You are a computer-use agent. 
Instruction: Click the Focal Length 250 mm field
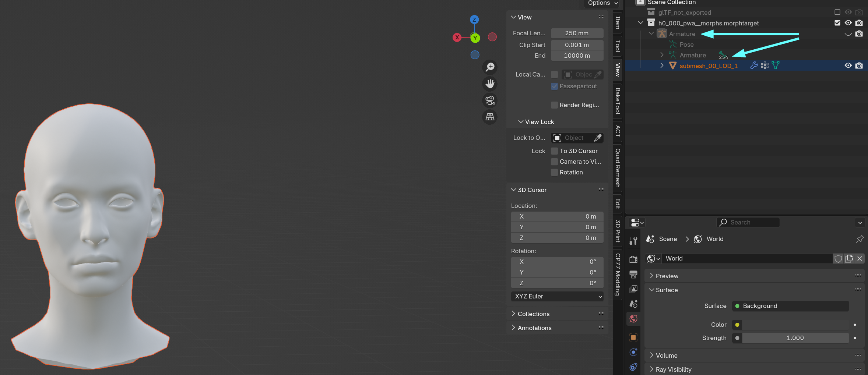click(x=577, y=33)
